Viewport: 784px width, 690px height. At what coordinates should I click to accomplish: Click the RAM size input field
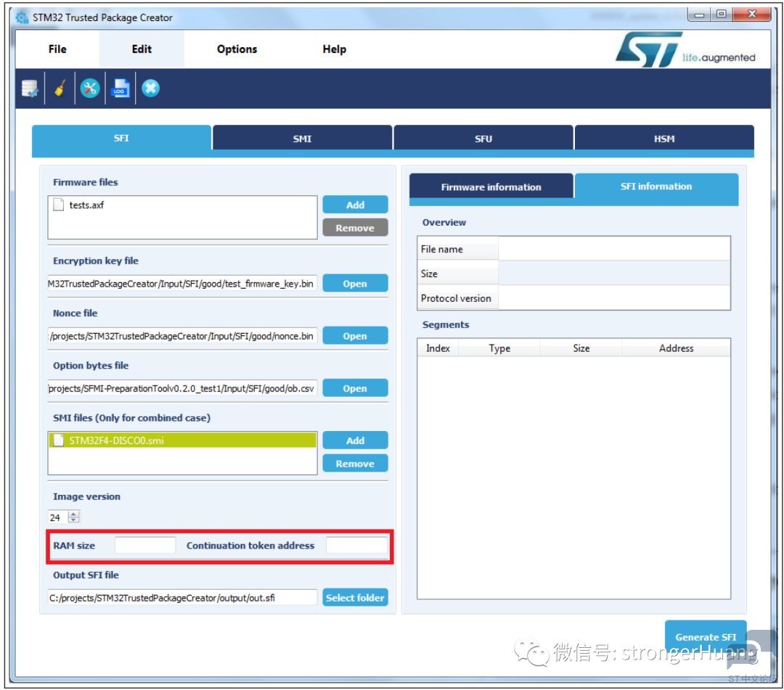(x=145, y=545)
